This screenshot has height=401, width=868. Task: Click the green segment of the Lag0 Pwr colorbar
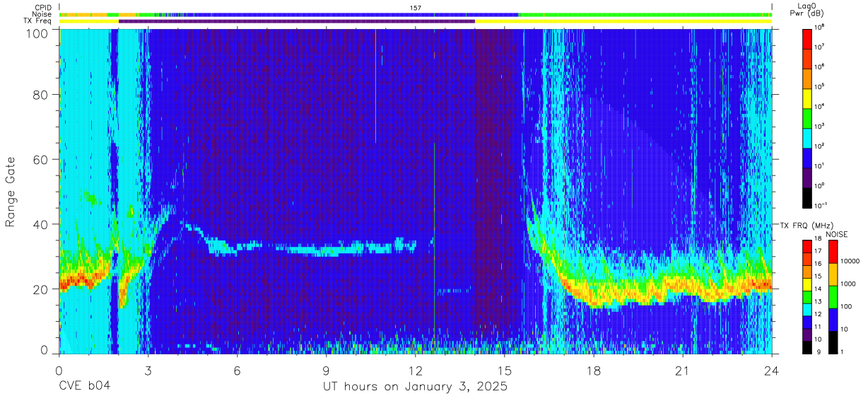click(807, 117)
